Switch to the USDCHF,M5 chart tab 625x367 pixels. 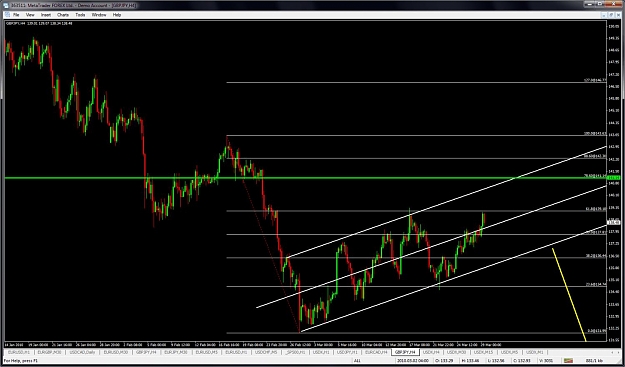tap(266, 352)
